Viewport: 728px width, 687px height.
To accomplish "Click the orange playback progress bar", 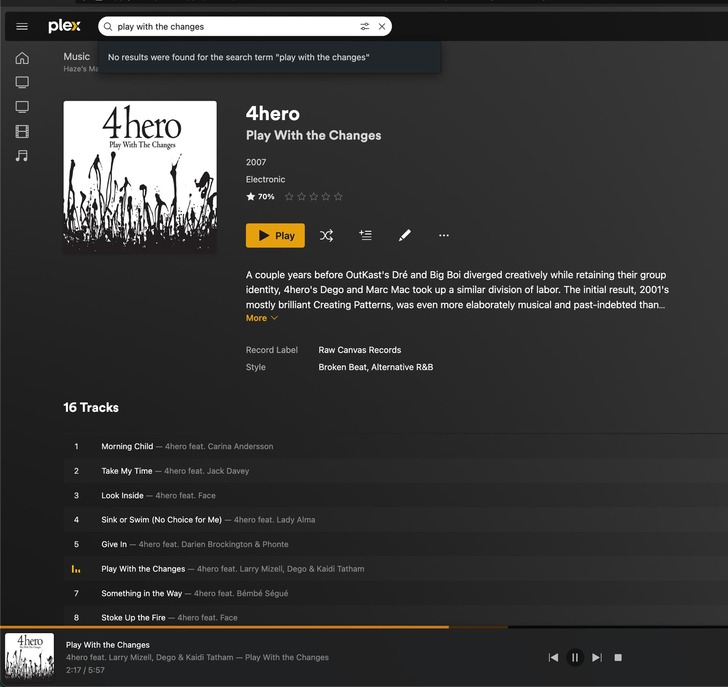I will (224, 627).
